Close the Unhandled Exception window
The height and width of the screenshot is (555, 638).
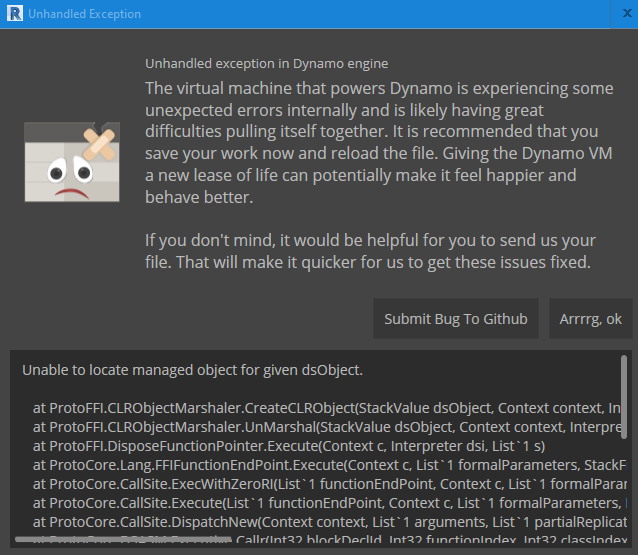click(x=627, y=13)
